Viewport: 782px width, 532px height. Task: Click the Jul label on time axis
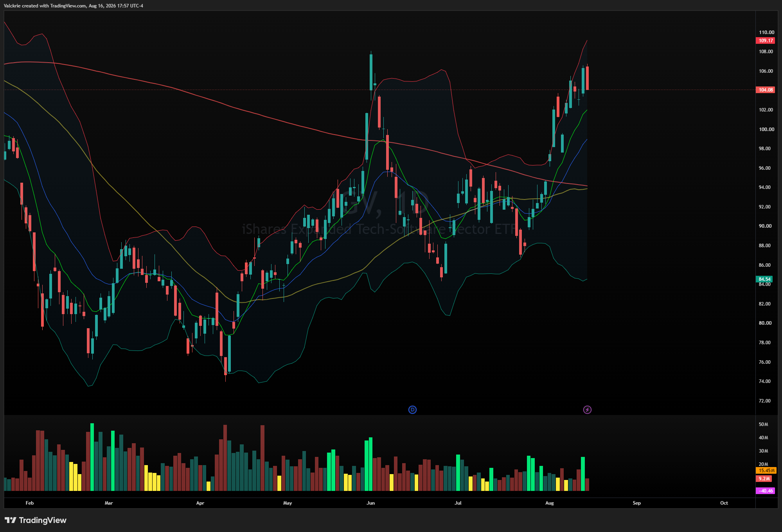(458, 503)
